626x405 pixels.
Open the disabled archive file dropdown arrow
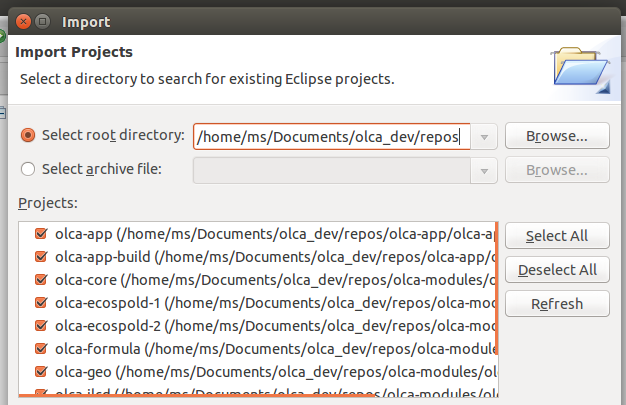pos(484,171)
